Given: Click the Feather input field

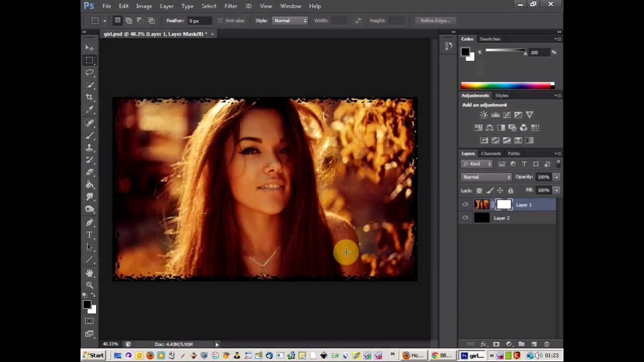Looking at the screenshot, I should tap(200, 21).
